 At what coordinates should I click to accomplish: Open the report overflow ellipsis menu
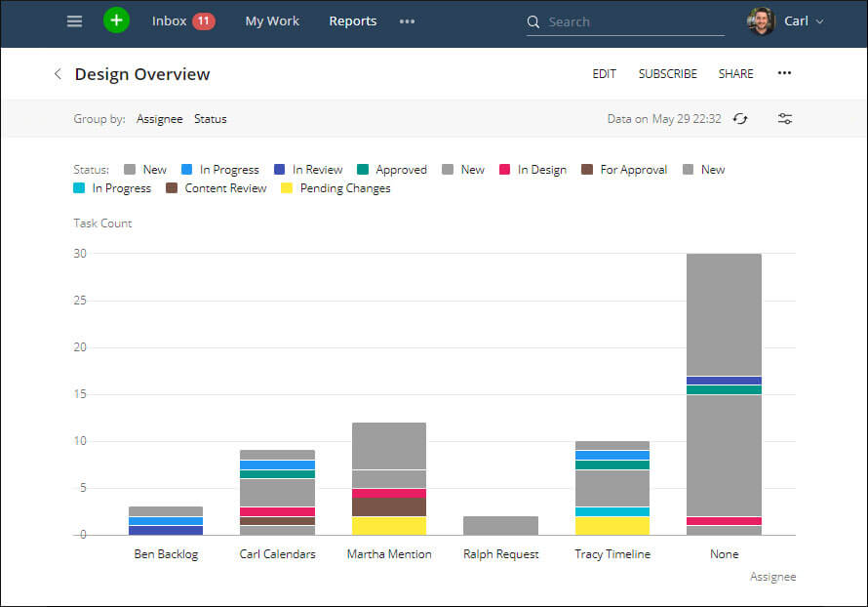pyautogui.click(x=784, y=73)
